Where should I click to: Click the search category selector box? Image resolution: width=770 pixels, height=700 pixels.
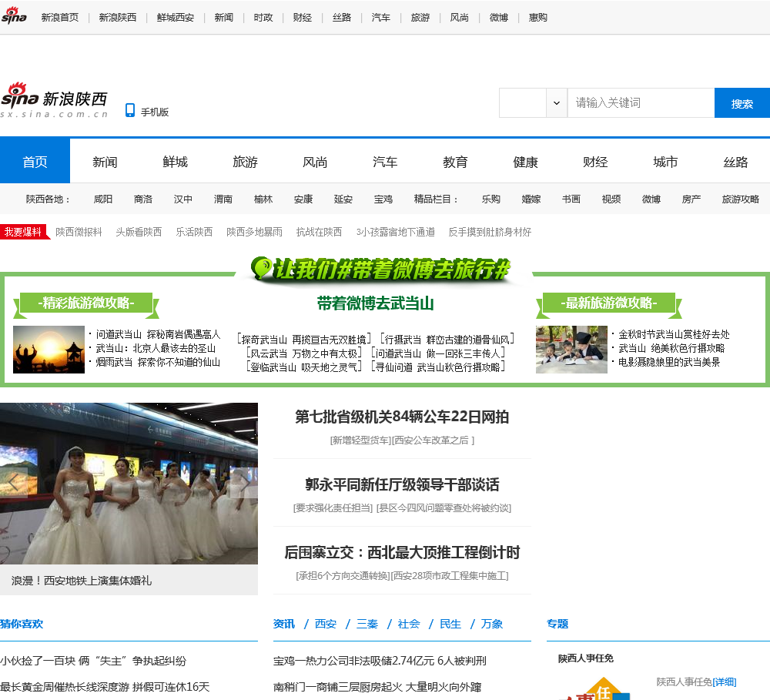pos(523,103)
